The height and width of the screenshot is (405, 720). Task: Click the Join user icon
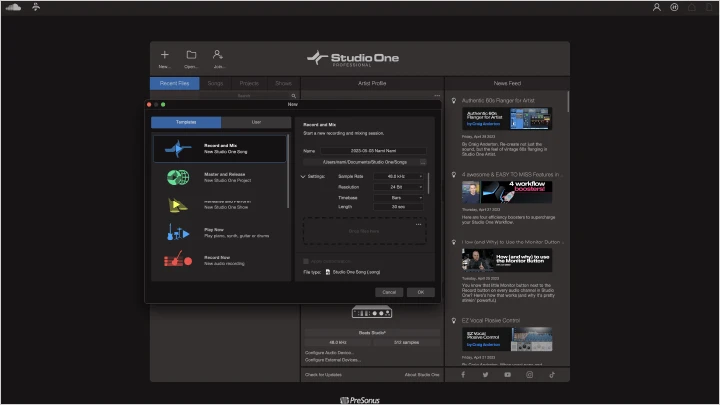pyautogui.click(x=218, y=55)
